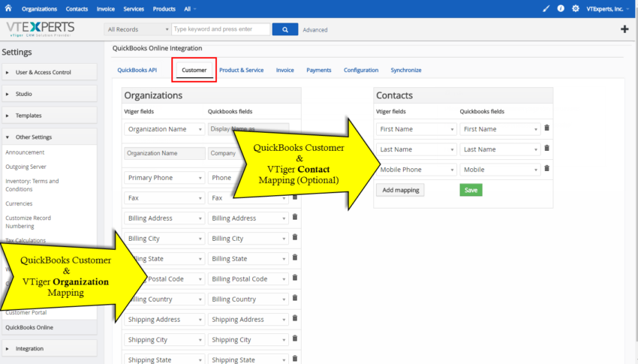Open the All modules menu
The width and height of the screenshot is (638, 364).
click(x=190, y=9)
